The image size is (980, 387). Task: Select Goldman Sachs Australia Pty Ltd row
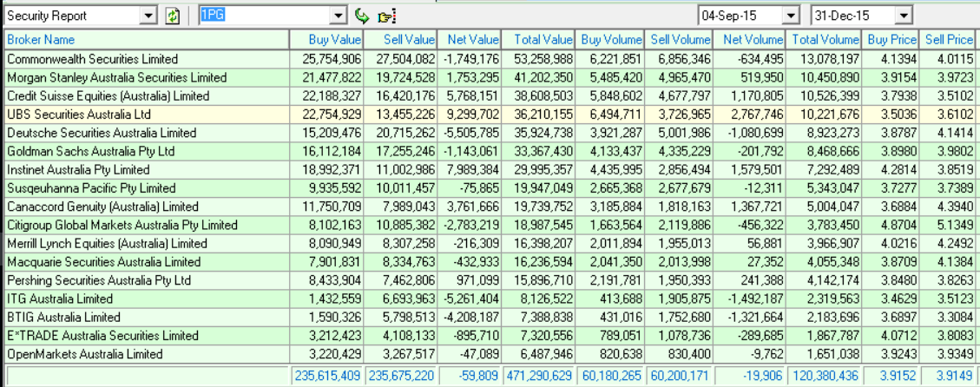[x=490, y=151]
